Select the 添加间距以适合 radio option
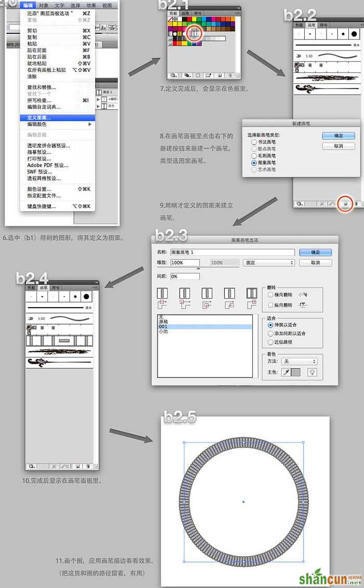 270,334
